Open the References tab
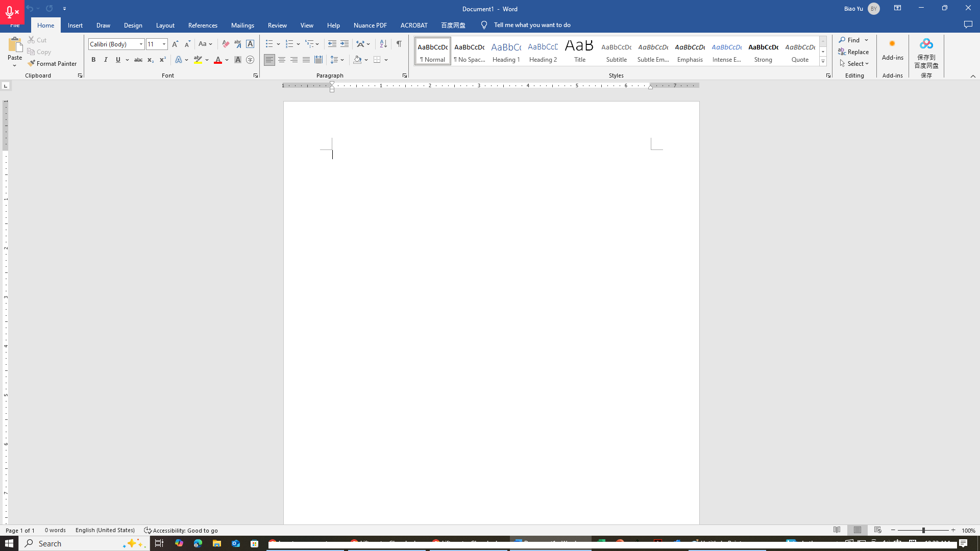980x551 pixels. 203,25
